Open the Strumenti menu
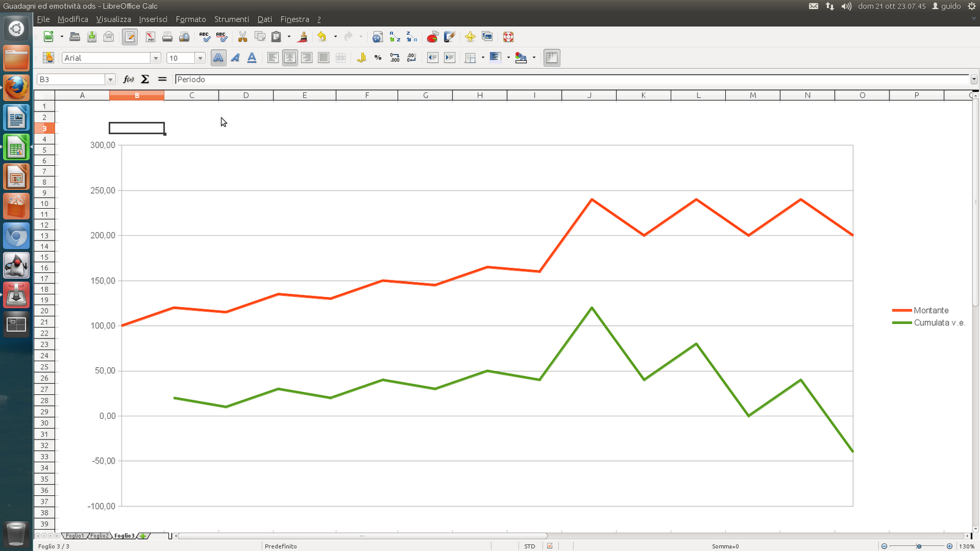Screen dimensions: 980x551 coord(232,20)
